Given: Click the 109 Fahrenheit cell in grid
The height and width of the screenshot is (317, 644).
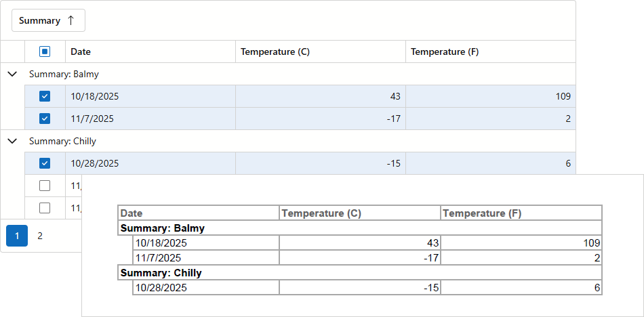Looking at the screenshot, I should (563, 96).
